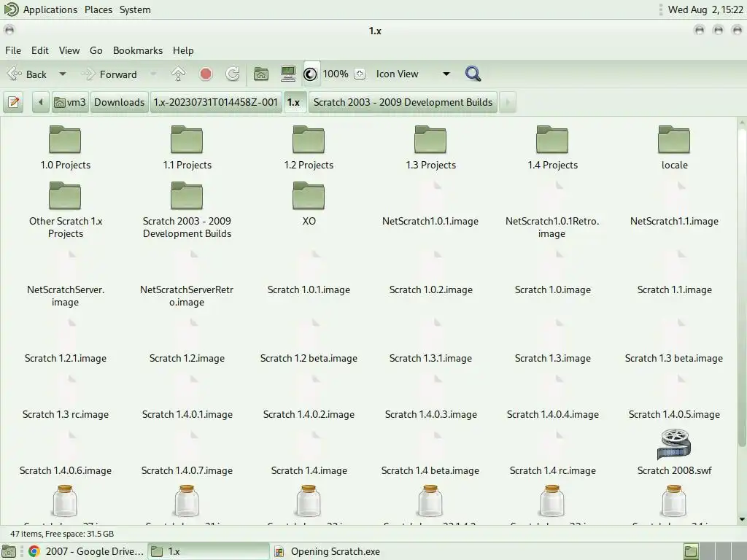Click the show desktop icon in bottom panel
747x560 pixels.
pos(9,551)
